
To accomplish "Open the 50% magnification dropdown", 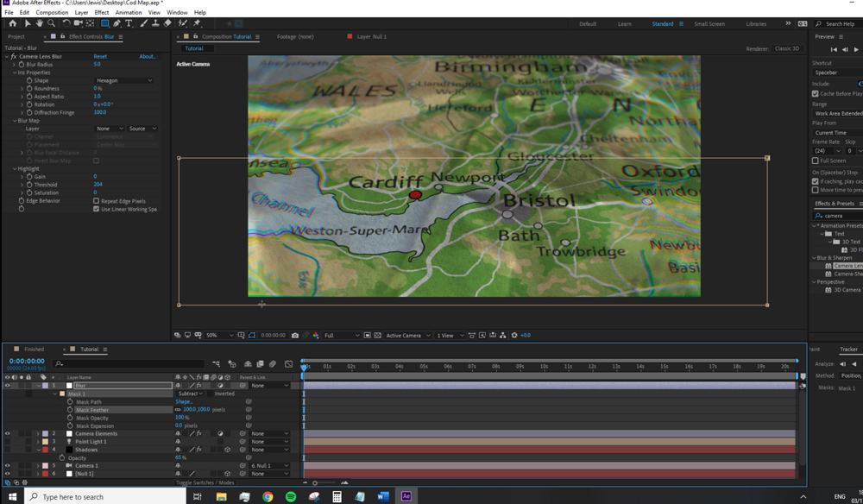I will point(219,335).
